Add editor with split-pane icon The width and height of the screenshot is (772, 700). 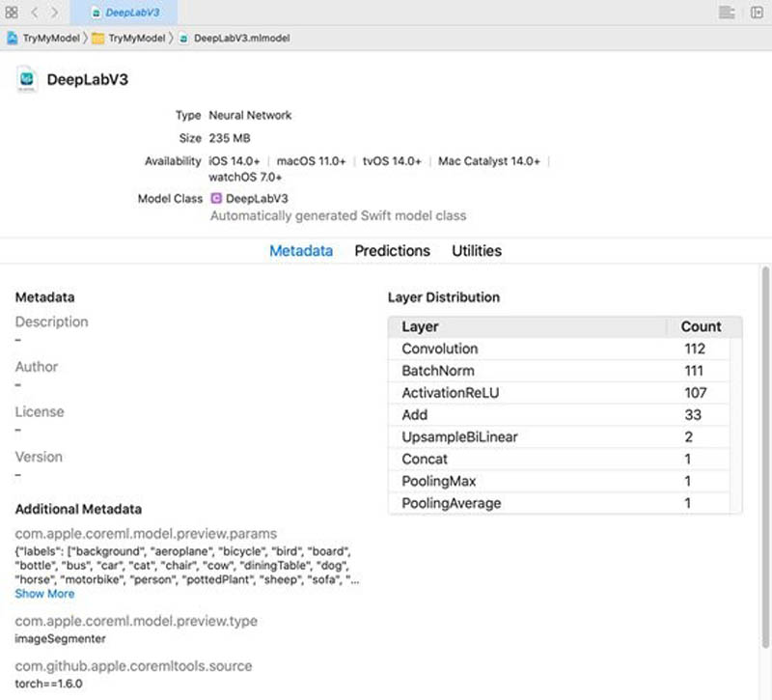click(x=757, y=13)
